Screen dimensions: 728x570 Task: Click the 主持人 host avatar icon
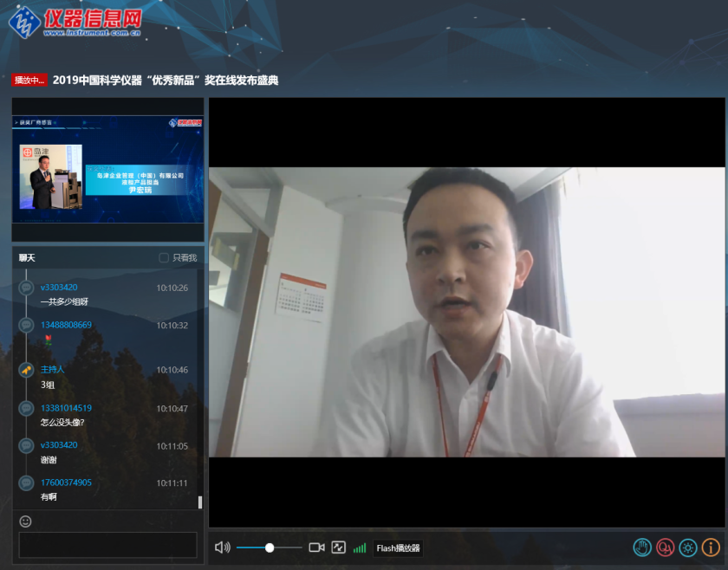click(x=26, y=370)
